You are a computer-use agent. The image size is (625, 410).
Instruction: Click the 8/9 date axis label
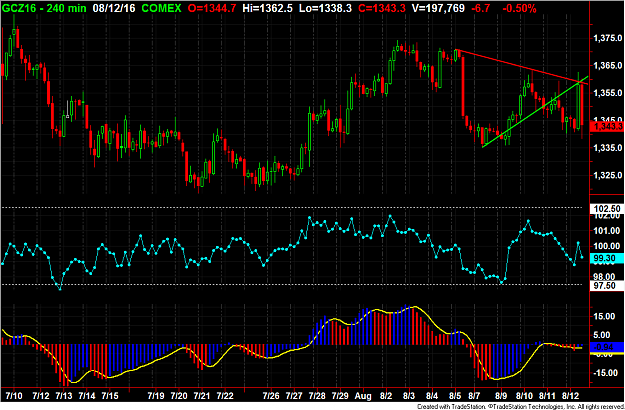coord(501,396)
